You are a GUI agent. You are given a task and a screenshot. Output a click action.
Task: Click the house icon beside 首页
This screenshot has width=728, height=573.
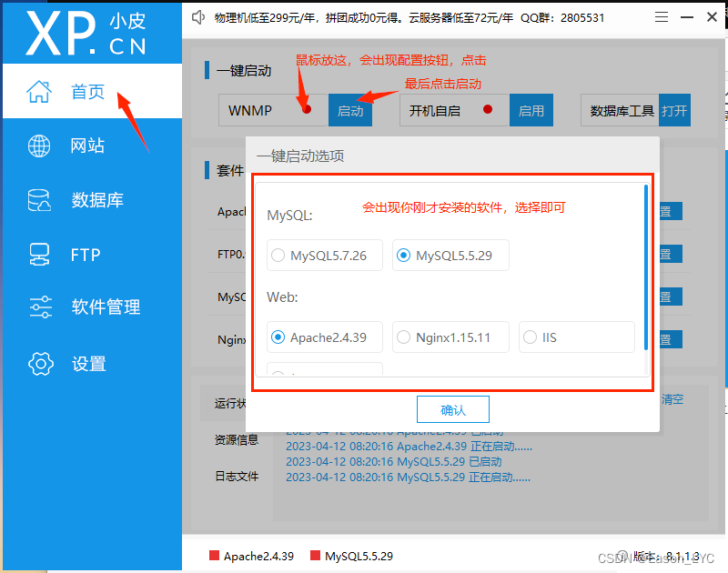pyautogui.click(x=39, y=91)
